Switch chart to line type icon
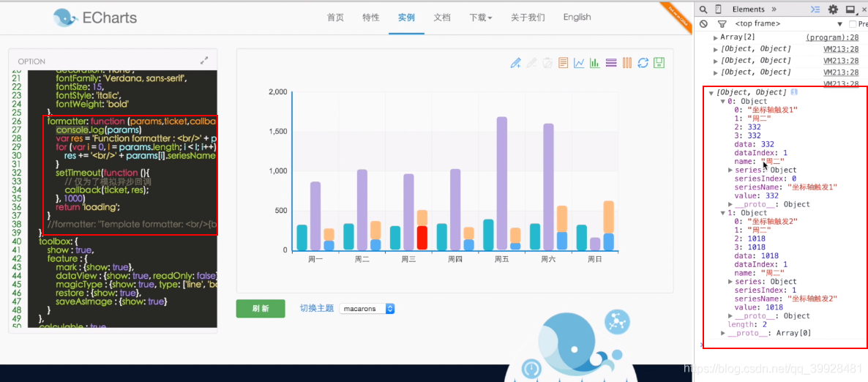 tap(579, 62)
